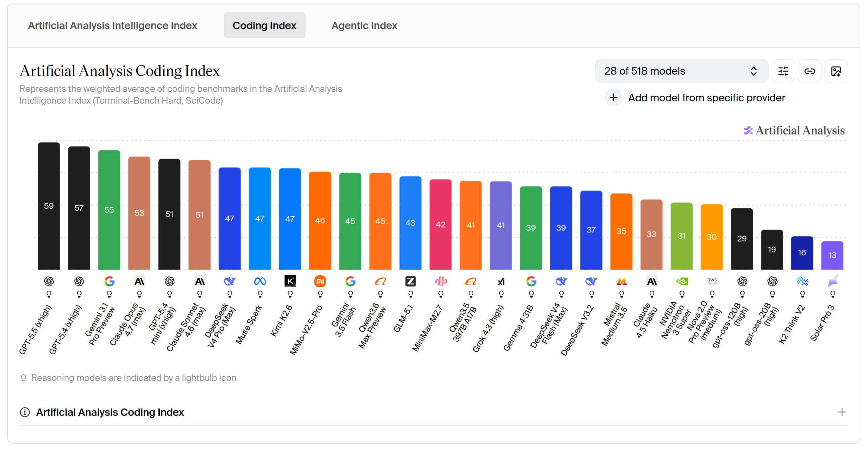Click the Mistral logo for Mistral Medium 3.5
Image resolution: width=868 pixels, height=462 pixels.
click(621, 281)
